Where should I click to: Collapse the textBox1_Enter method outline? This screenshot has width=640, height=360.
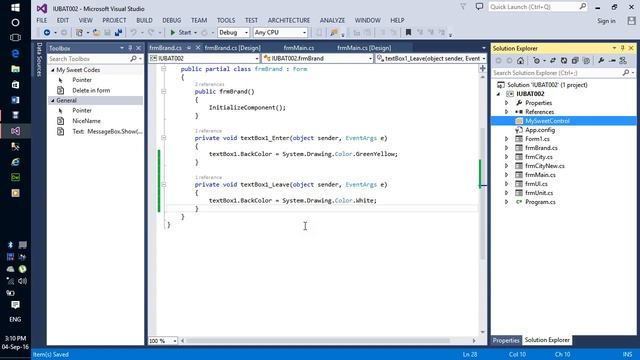click(x=164, y=138)
